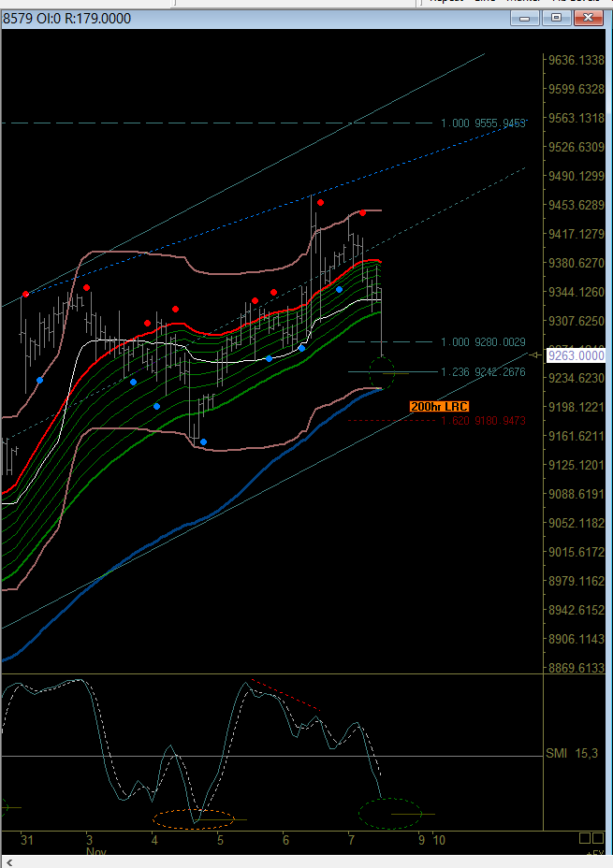The image size is (613, 868).
Task: Click the date label 3 above Nov
Action: [x=89, y=840]
